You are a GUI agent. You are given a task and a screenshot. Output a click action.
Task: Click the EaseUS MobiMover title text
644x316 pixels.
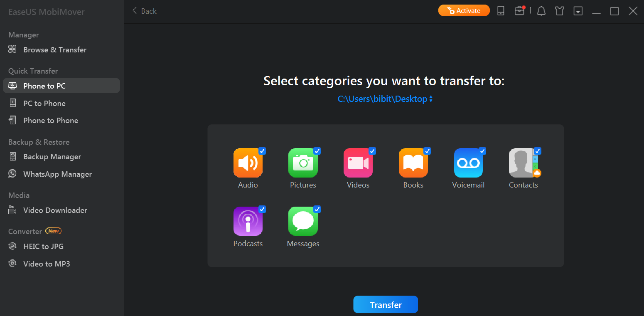point(47,12)
